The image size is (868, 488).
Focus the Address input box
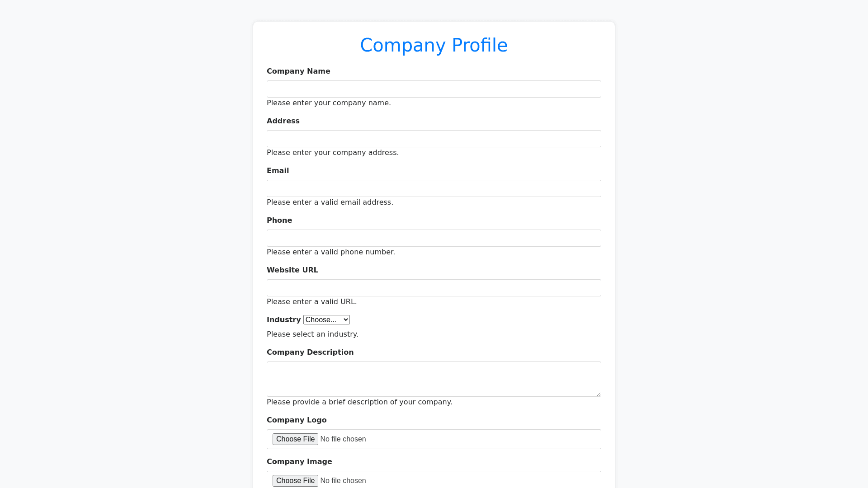coord(434,139)
